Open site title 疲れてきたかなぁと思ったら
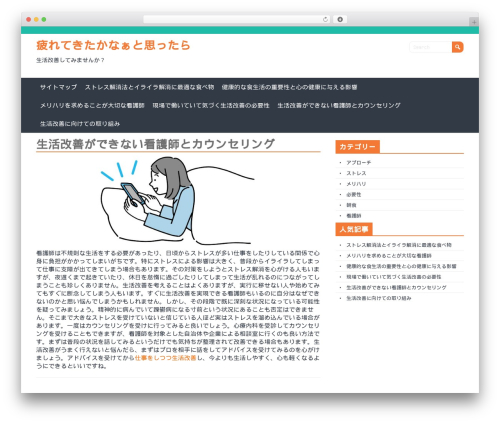The height and width of the screenshot is (423, 500). click(x=113, y=45)
